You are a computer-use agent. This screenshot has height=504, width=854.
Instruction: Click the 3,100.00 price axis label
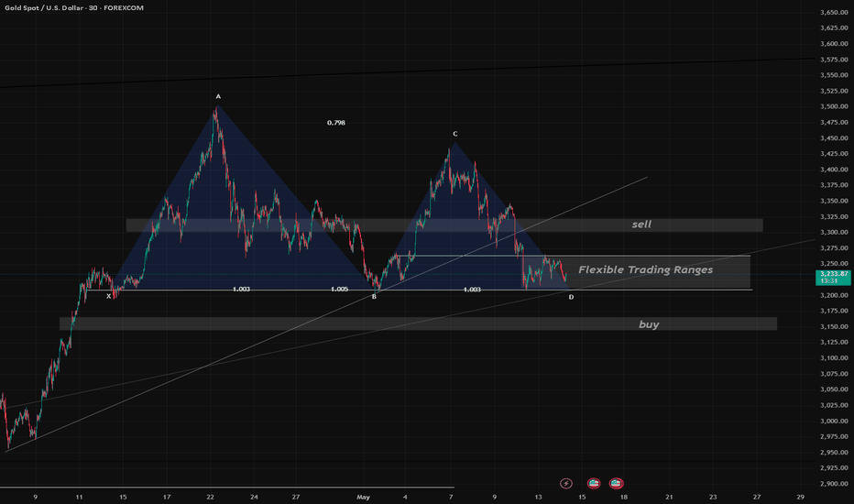[835, 358]
